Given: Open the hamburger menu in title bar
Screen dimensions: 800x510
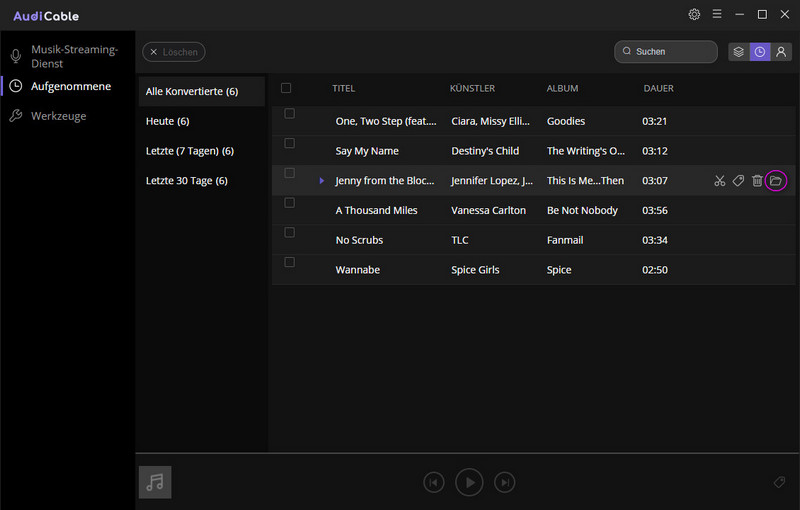Looking at the screenshot, I should point(716,15).
